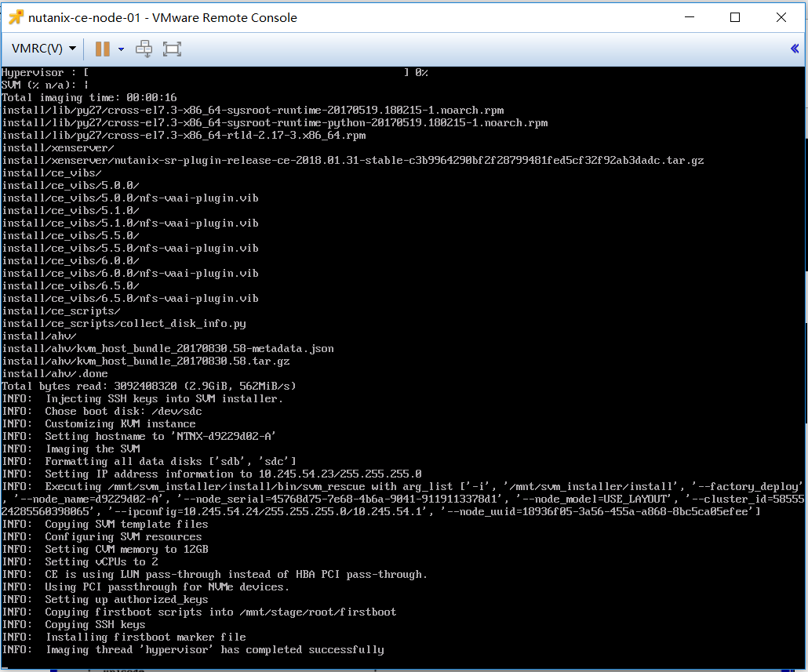Screen dimensions: 808x672
Task: Click 'install/ahv/.done' line
Action: [55, 374]
